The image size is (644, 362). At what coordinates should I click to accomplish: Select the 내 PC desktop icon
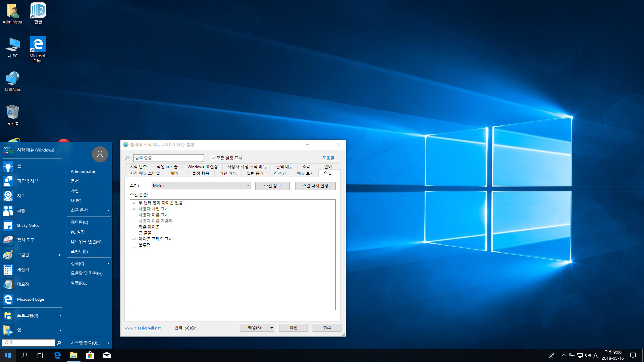point(13,47)
